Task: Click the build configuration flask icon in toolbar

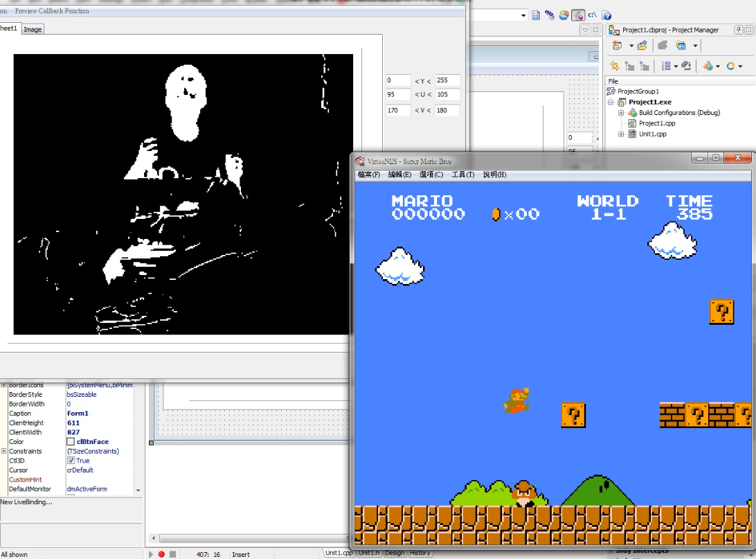Action: coord(708,66)
